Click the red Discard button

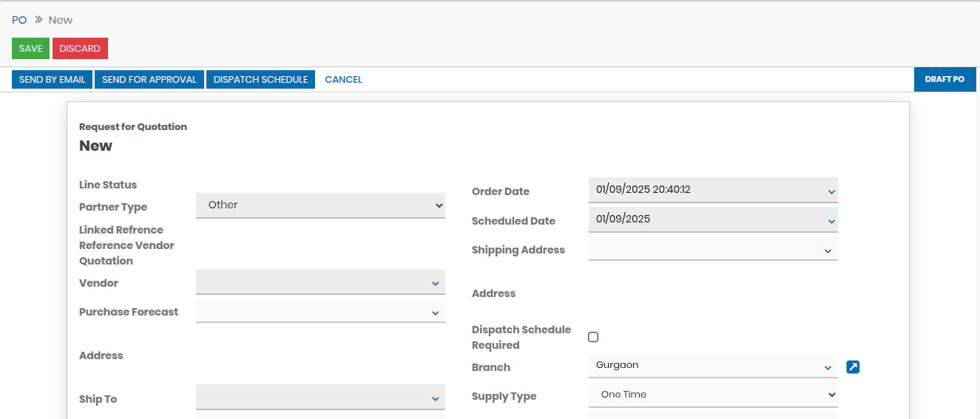point(80,48)
